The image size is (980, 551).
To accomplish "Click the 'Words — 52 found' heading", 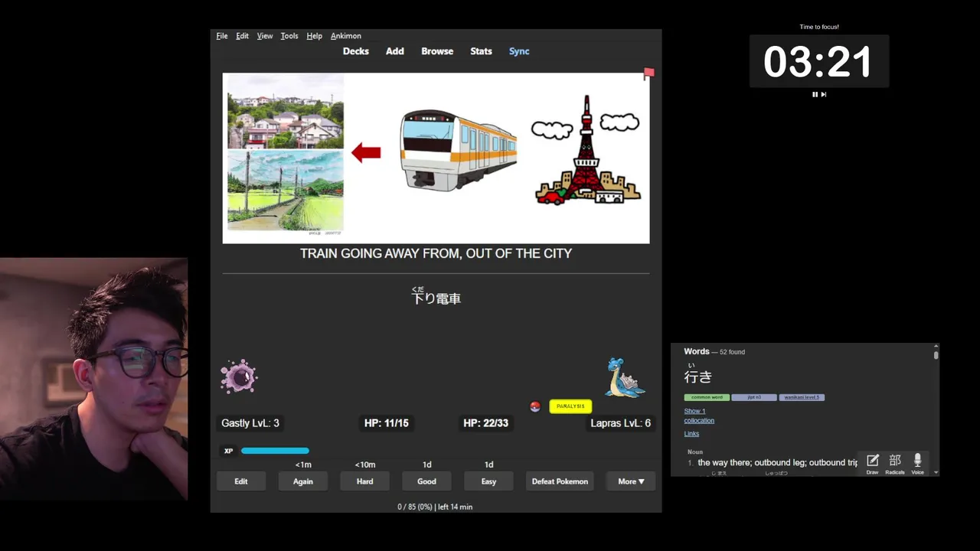I will point(714,351).
